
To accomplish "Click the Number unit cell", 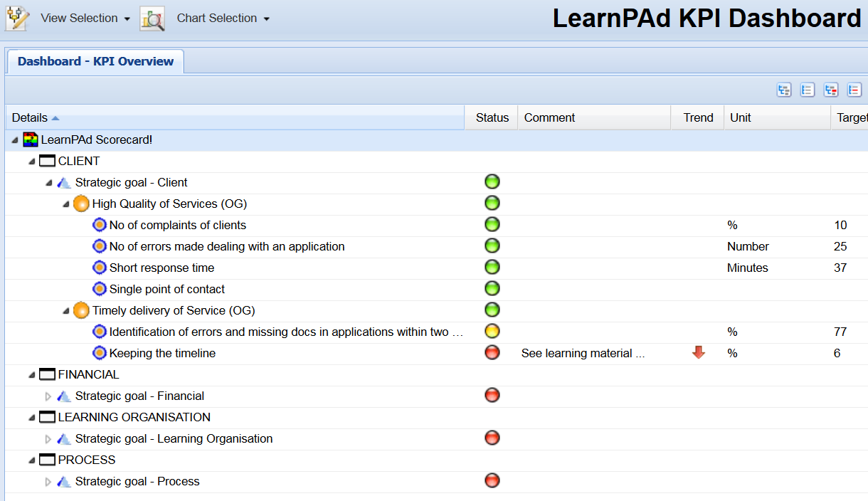I will [748, 246].
